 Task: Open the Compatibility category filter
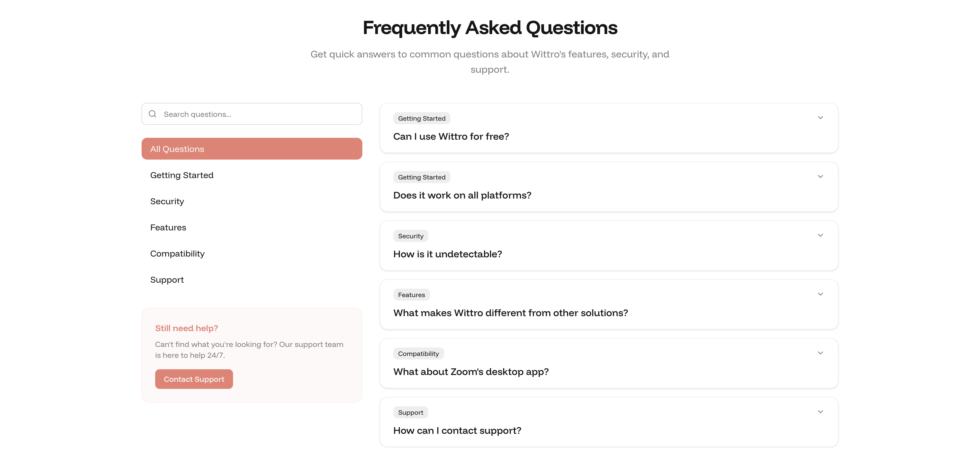pyautogui.click(x=177, y=254)
